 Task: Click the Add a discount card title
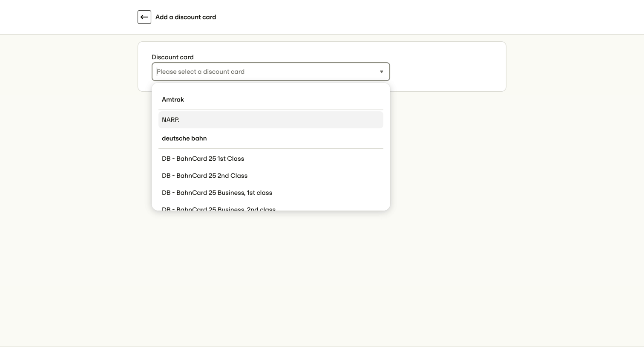click(x=186, y=17)
